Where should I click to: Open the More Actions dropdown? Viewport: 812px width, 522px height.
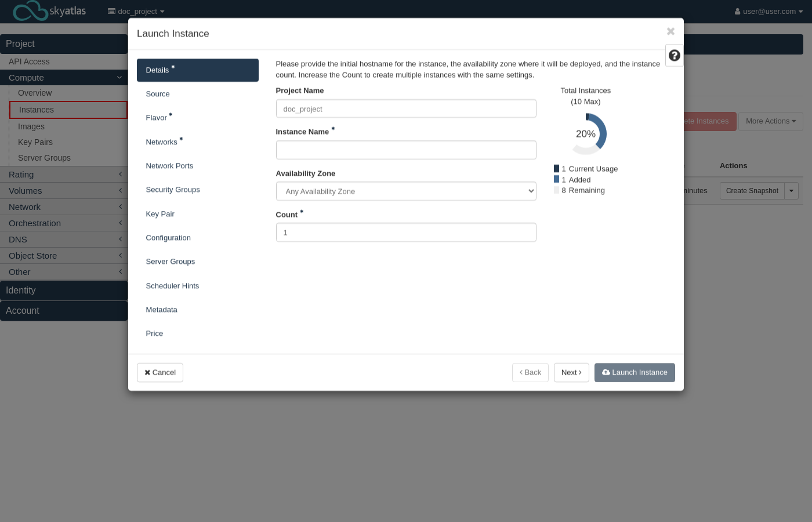pyautogui.click(x=770, y=121)
